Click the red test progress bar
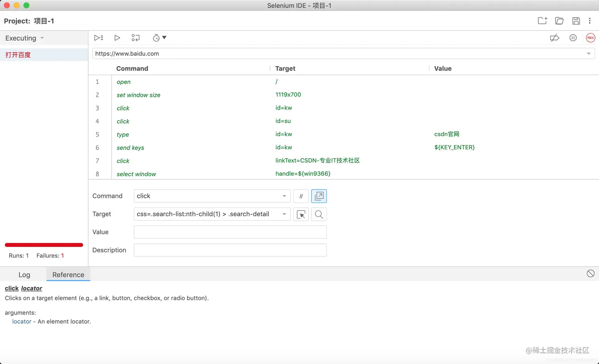The width and height of the screenshot is (599, 364). tap(44, 245)
